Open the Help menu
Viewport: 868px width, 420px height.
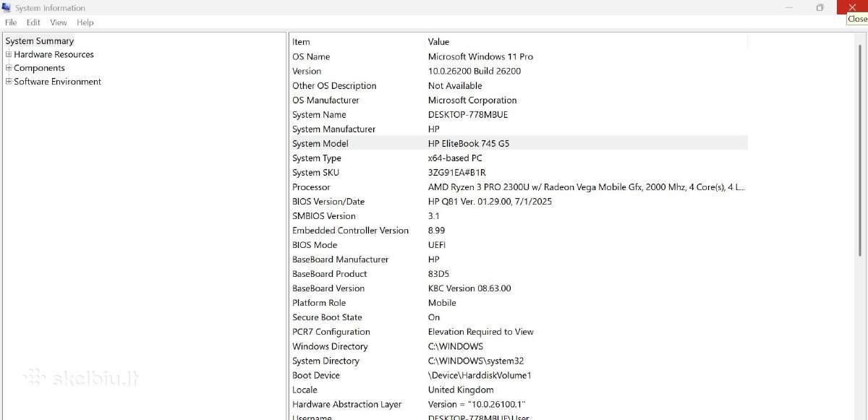click(x=85, y=22)
